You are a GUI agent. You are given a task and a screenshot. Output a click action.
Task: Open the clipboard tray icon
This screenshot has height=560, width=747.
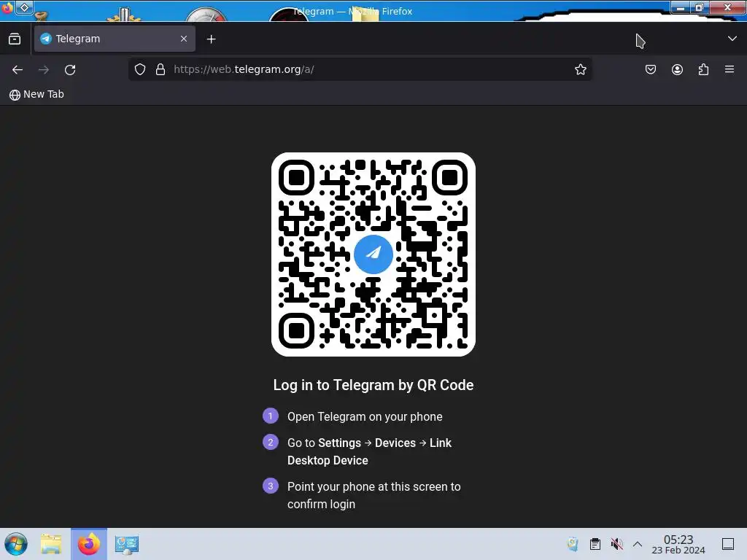(x=595, y=544)
